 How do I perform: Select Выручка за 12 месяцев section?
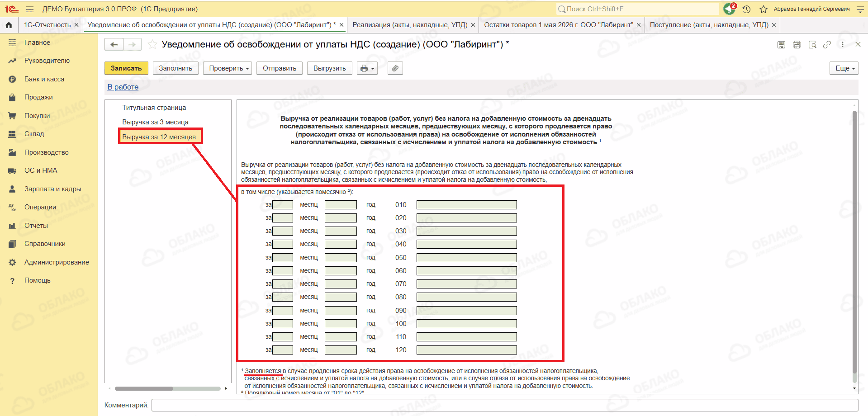point(159,137)
